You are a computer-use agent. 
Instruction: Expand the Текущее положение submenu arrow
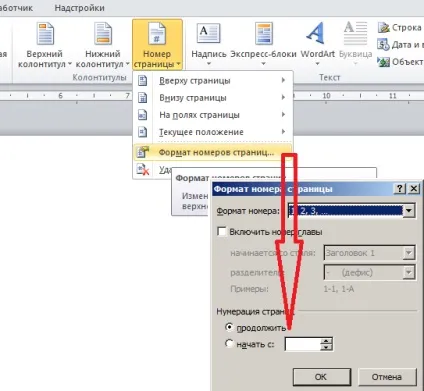point(283,132)
